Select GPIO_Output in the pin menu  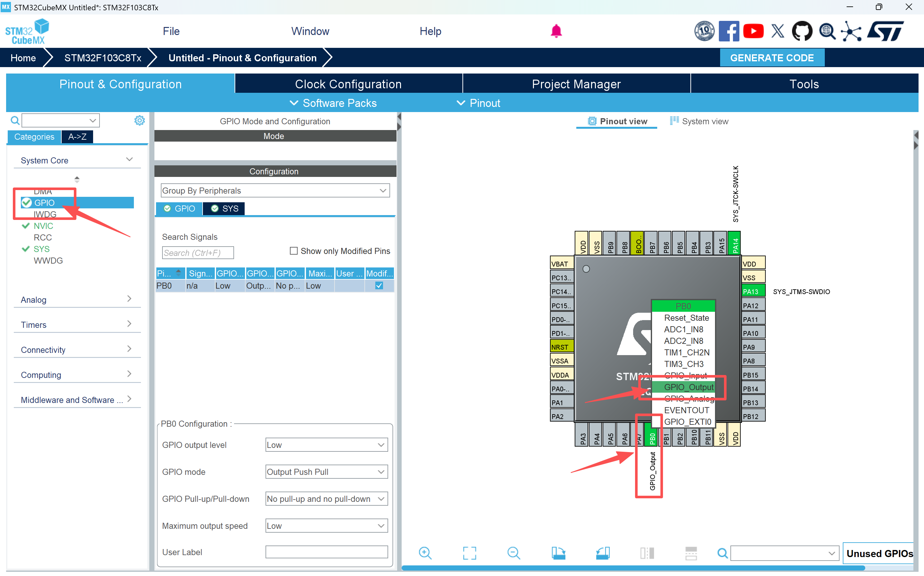(x=683, y=387)
